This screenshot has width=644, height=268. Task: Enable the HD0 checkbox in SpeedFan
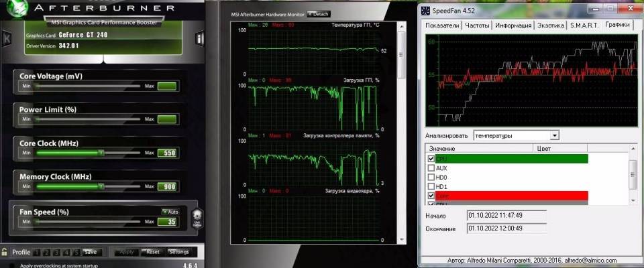(430, 178)
